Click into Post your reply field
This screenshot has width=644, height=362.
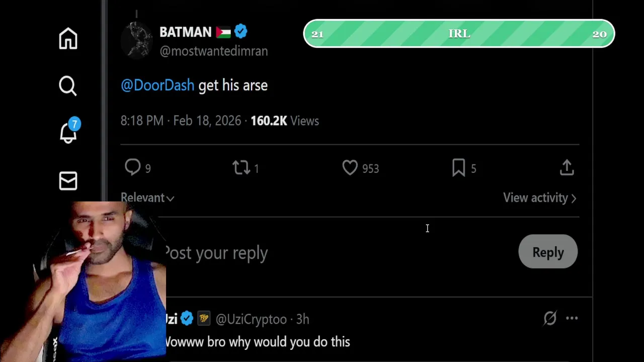302,252
